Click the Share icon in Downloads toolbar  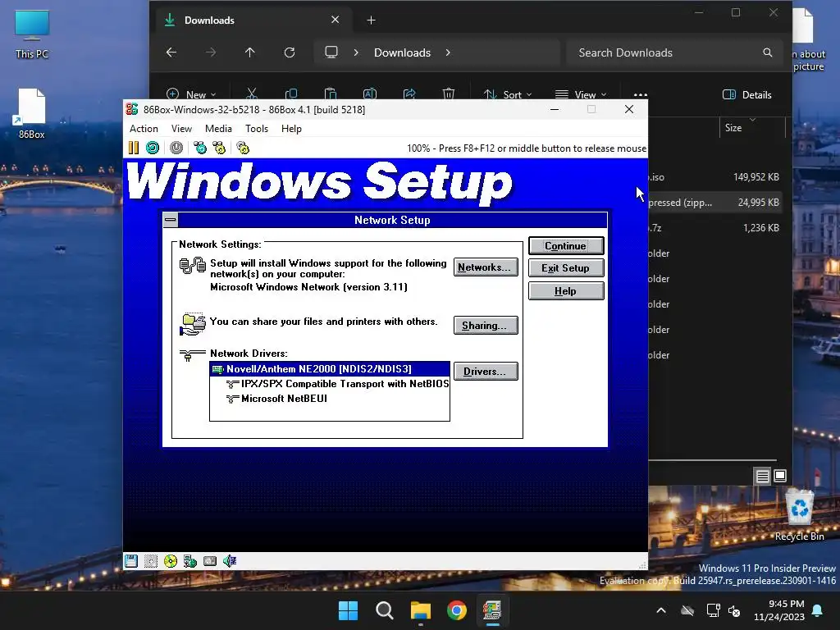pyautogui.click(x=409, y=94)
